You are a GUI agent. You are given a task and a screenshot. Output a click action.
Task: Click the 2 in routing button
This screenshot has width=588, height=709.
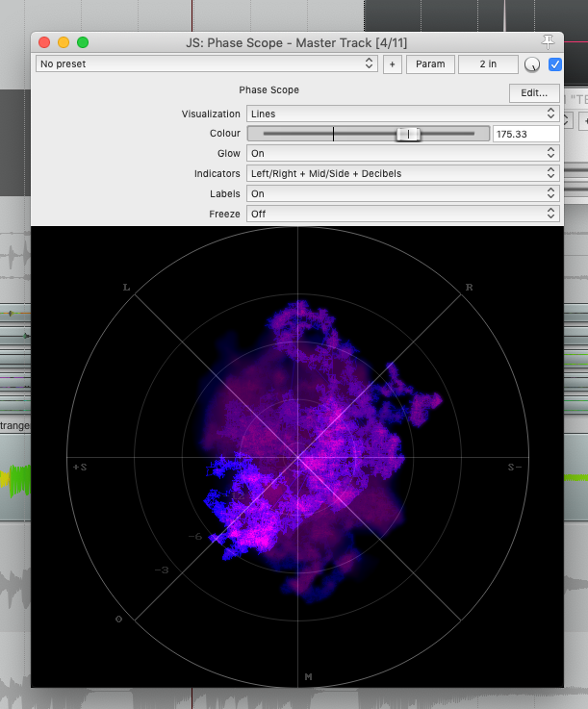pyautogui.click(x=488, y=64)
